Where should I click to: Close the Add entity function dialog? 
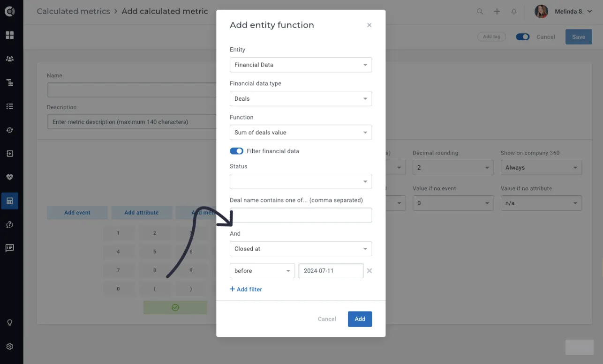pyautogui.click(x=369, y=25)
